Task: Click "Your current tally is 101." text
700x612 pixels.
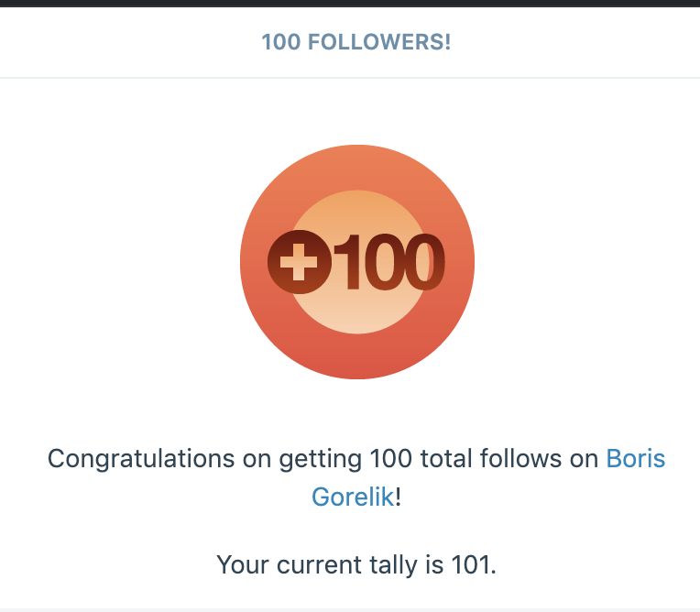Action: [x=356, y=564]
